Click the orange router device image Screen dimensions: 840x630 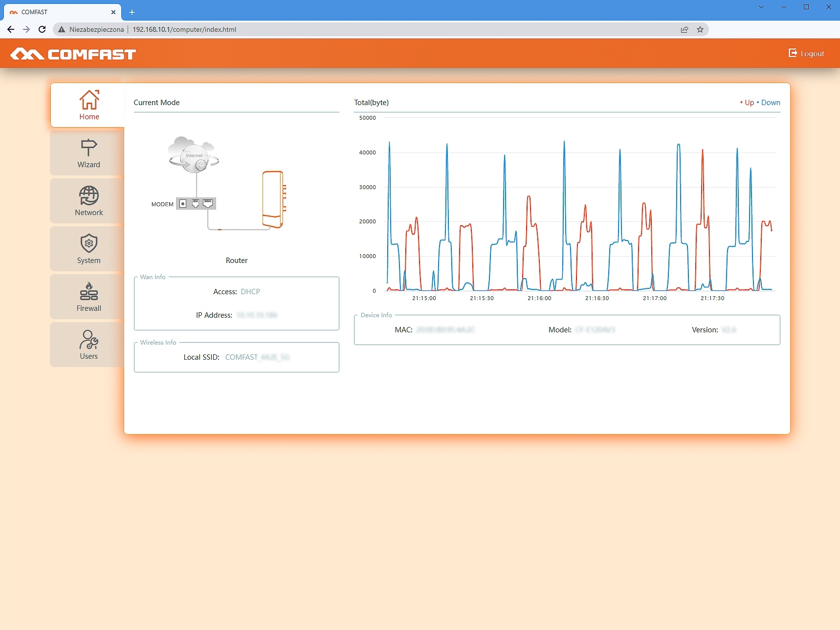point(273,199)
